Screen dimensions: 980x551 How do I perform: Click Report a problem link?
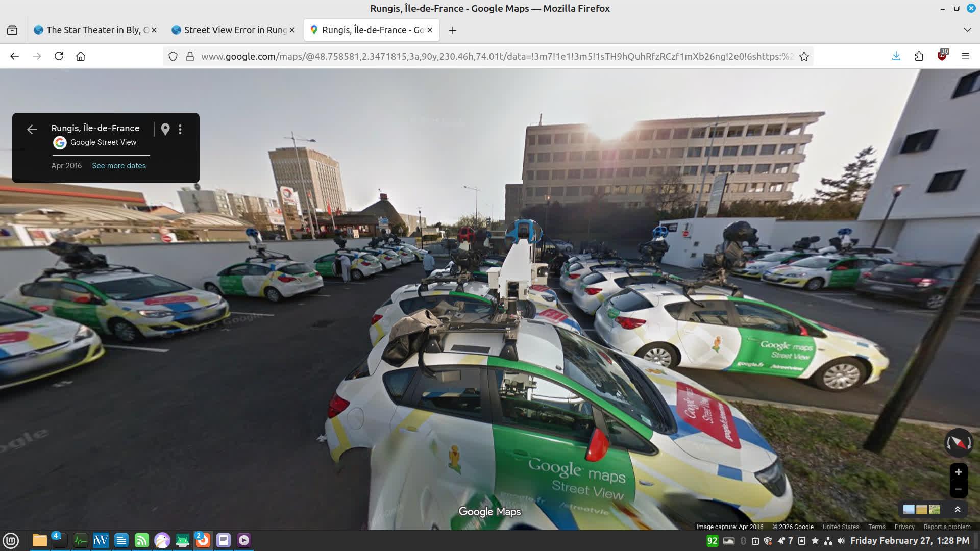tap(947, 527)
